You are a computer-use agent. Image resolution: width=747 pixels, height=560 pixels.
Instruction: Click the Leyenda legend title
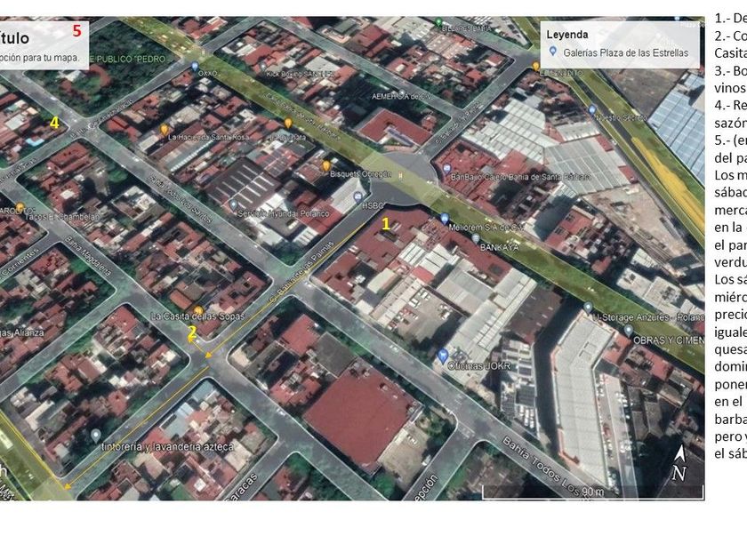[x=567, y=35]
